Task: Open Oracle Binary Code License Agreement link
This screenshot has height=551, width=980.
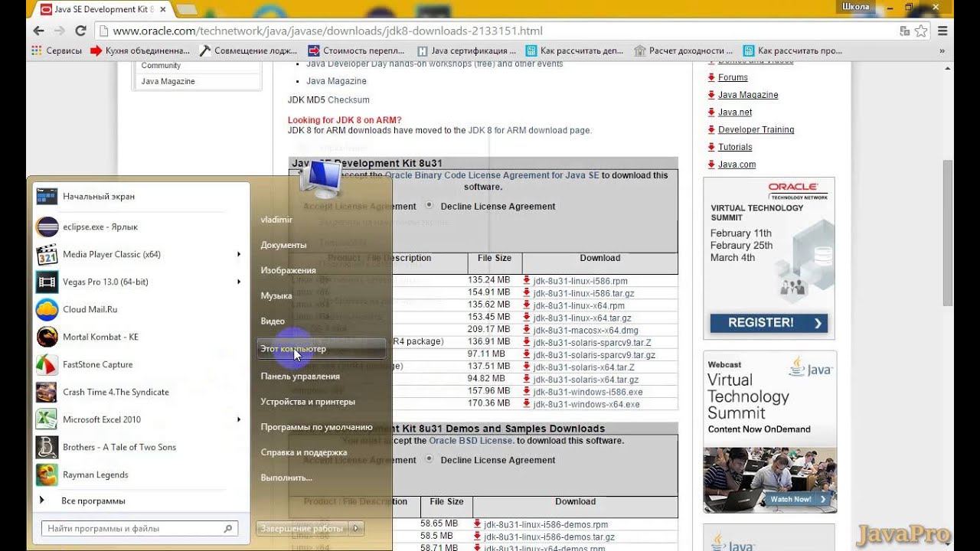Action: pos(492,175)
